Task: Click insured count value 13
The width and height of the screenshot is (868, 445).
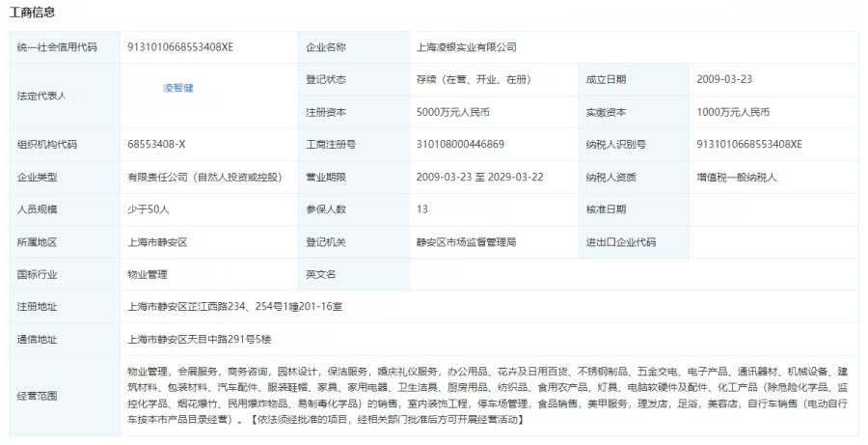Action: [x=421, y=209]
